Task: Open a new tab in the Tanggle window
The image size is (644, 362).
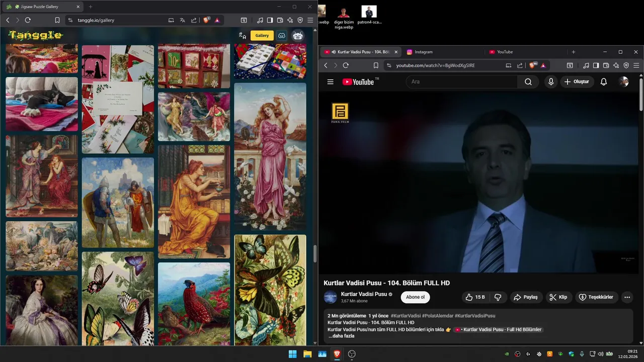Action: (x=91, y=7)
